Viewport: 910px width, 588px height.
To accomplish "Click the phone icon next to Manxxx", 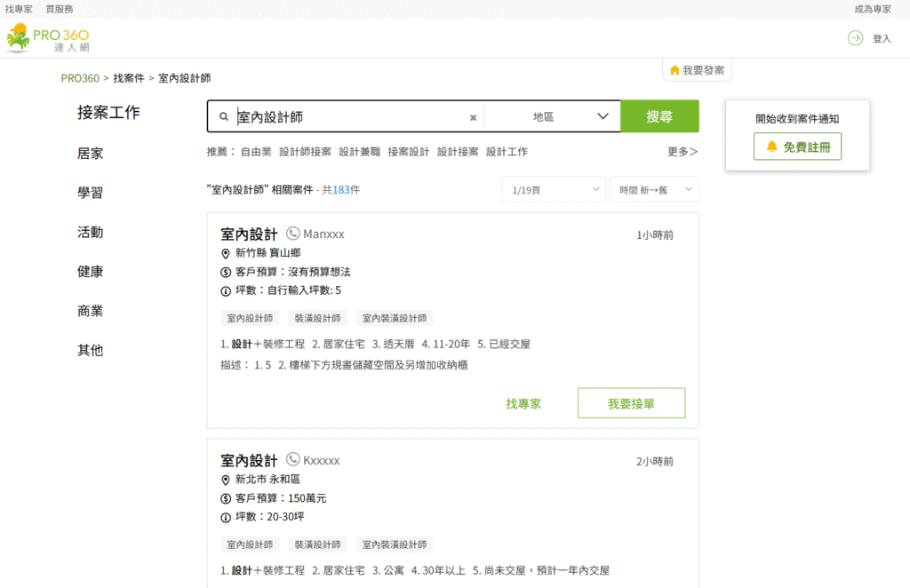I will 293,234.
